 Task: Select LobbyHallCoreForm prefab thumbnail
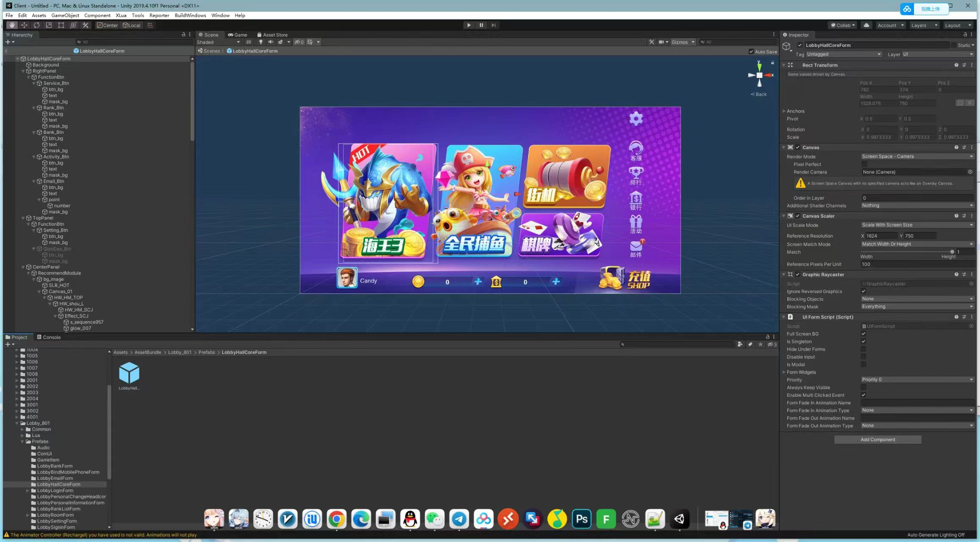tap(130, 373)
